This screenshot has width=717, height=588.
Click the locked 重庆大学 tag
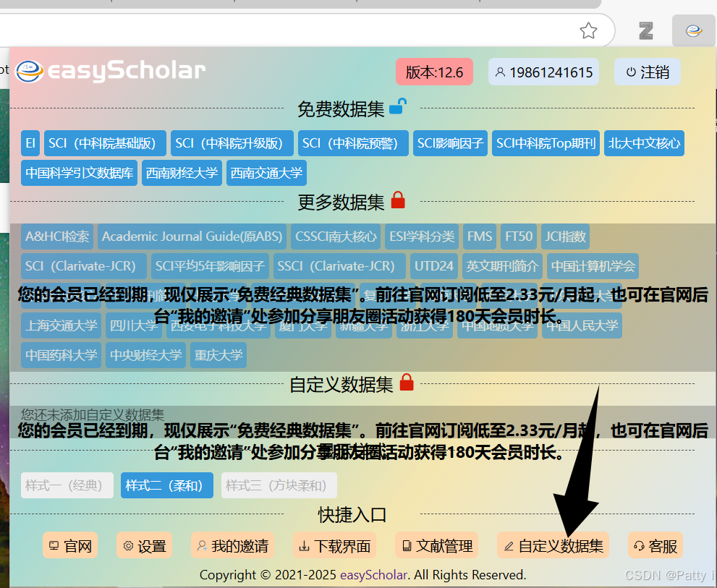219,355
